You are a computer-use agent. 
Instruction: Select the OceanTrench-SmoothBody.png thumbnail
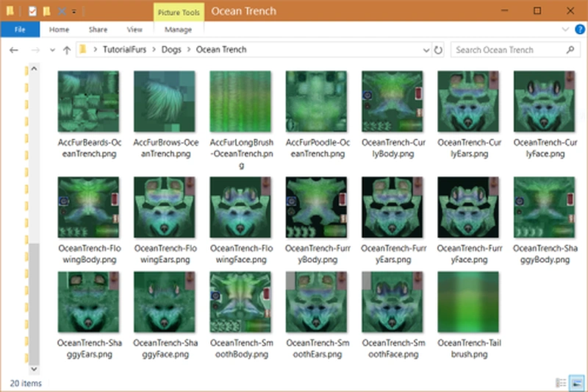[x=240, y=302]
